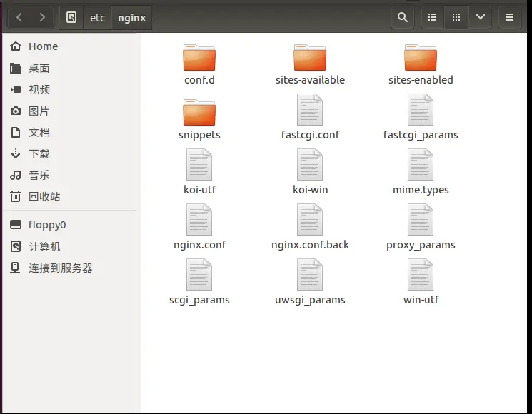Select the conf.d folder icon
This screenshot has width=532, height=414.
coord(199,58)
